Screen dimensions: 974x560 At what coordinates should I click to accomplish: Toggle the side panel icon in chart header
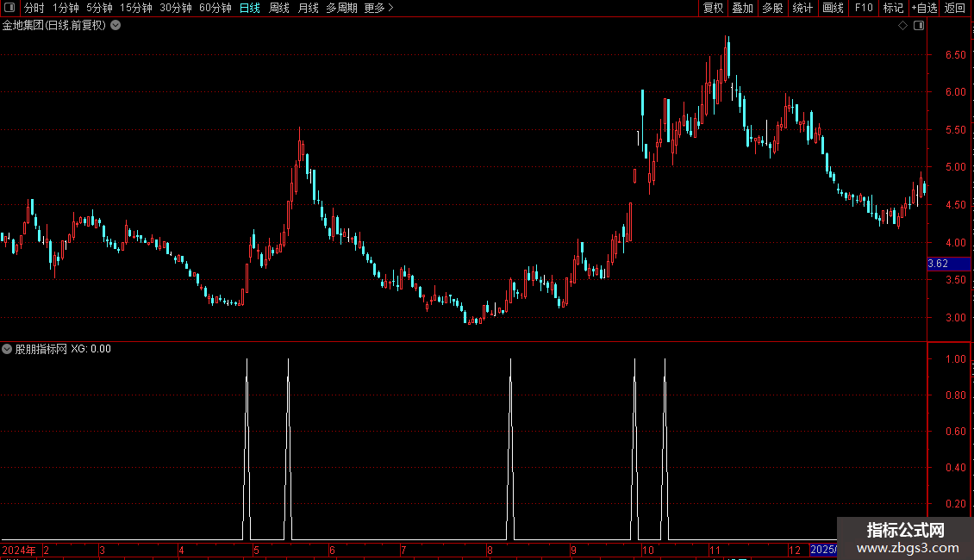coord(919,26)
